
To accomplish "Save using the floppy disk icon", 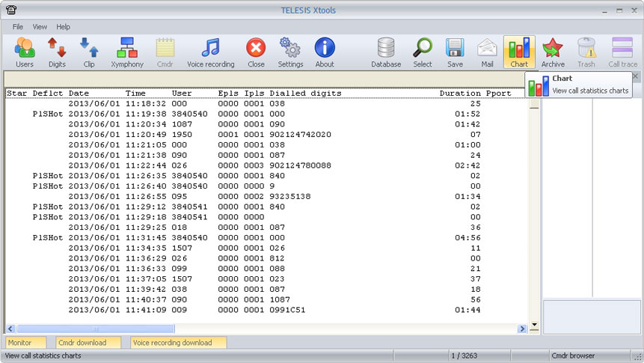I will [x=455, y=49].
